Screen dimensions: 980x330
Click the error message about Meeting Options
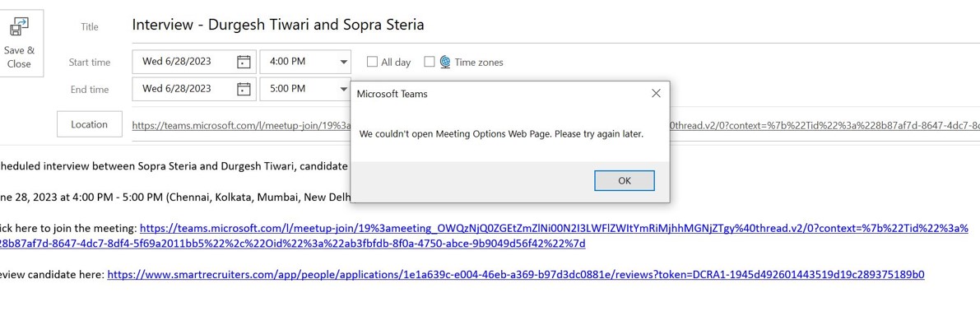point(501,134)
